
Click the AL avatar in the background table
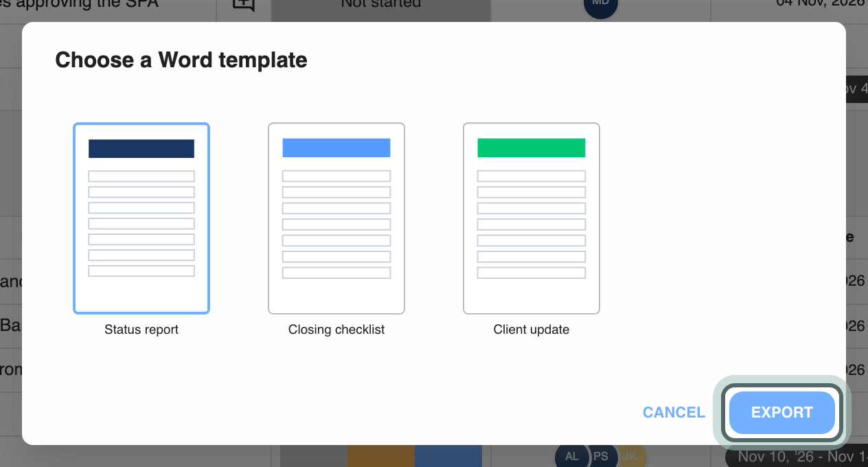coord(571,456)
